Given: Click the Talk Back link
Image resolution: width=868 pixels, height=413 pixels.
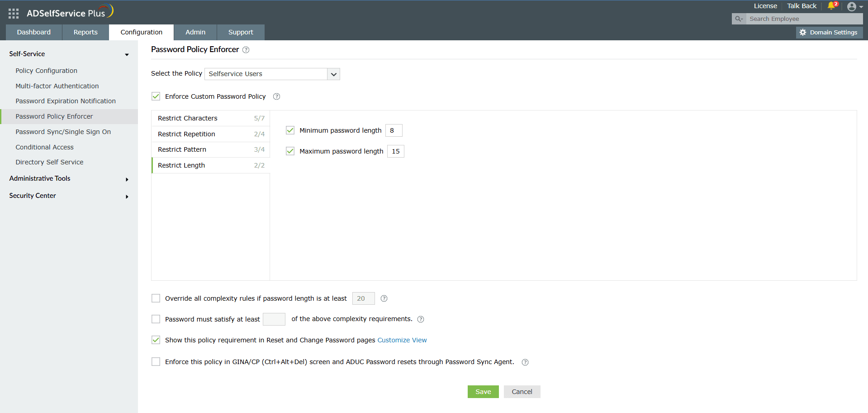Looking at the screenshot, I should [x=802, y=6].
